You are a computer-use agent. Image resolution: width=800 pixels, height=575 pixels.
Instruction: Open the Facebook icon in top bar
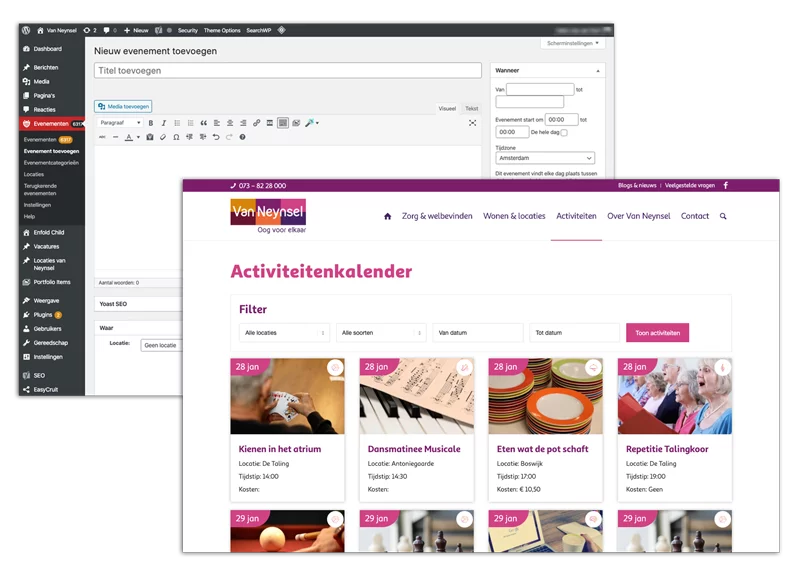click(726, 185)
